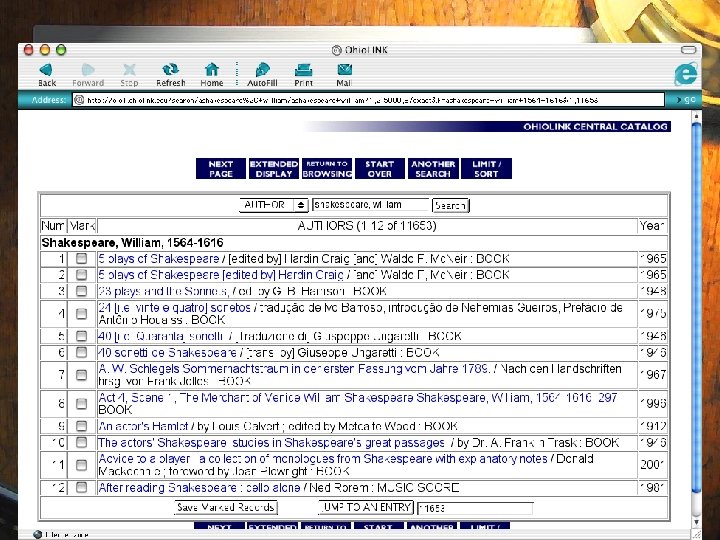
Task: Tick checkbox for record 5, 40 sonetti
Action: click(x=81, y=336)
